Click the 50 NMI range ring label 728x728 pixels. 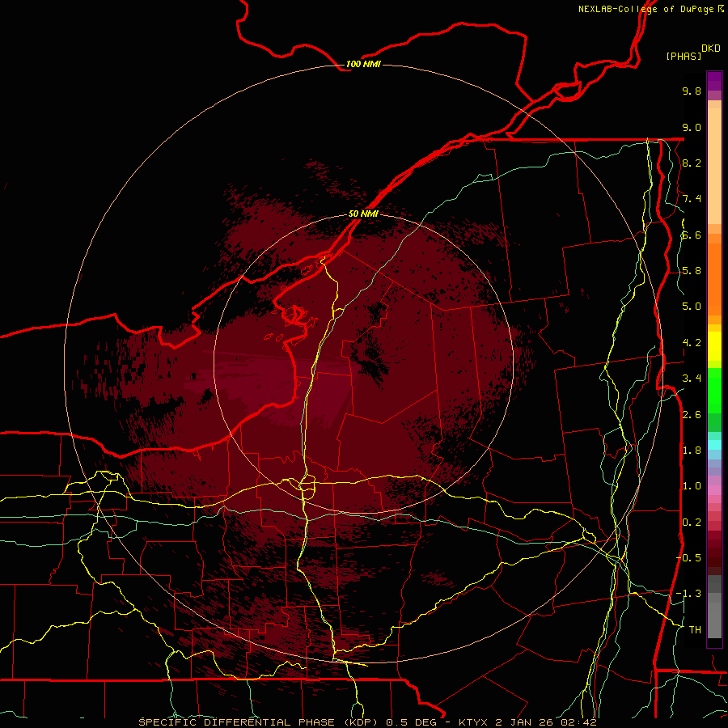pos(363,214)
